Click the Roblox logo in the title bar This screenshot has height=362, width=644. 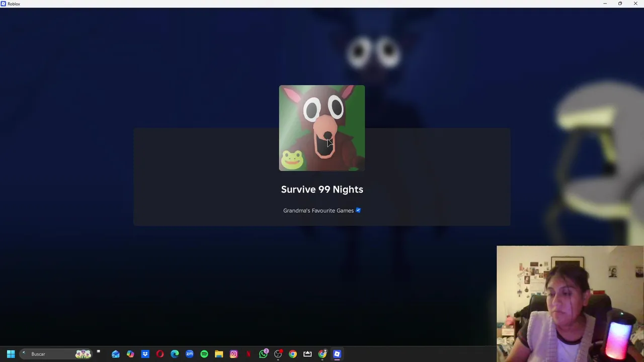click(x=4, y=4)
